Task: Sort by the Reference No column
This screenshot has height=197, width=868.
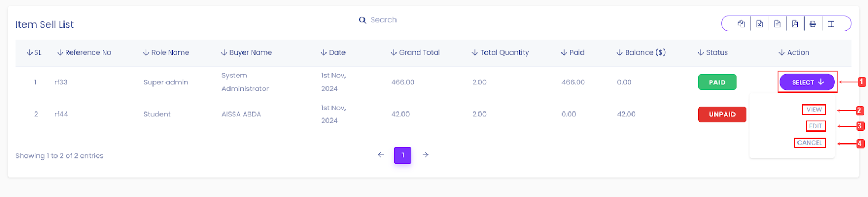Action: click(x=84, y=52)
